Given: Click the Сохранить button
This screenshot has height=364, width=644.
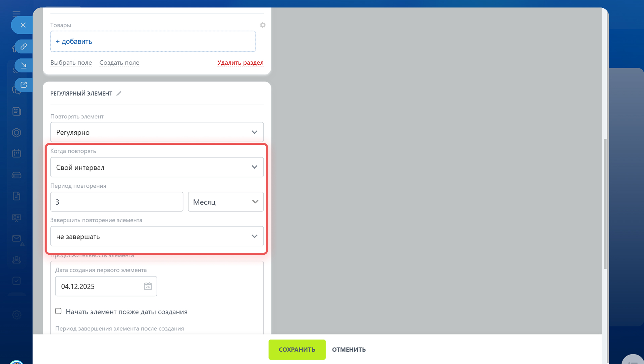Looking at the screenshot, I should tap(297, 350).
